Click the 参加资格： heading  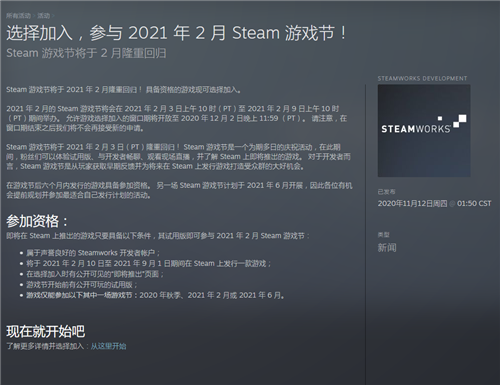(37, 221)
